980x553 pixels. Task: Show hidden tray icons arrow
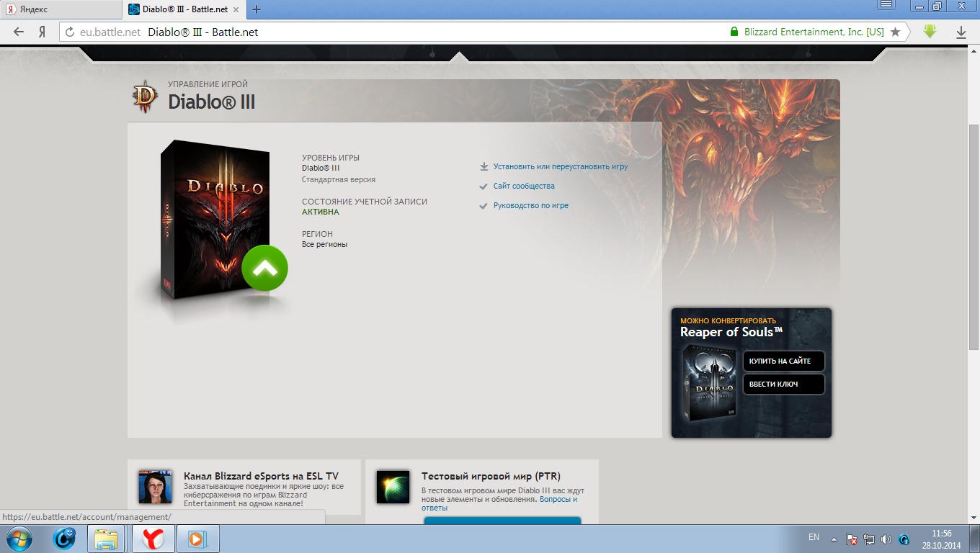point(834,539)
